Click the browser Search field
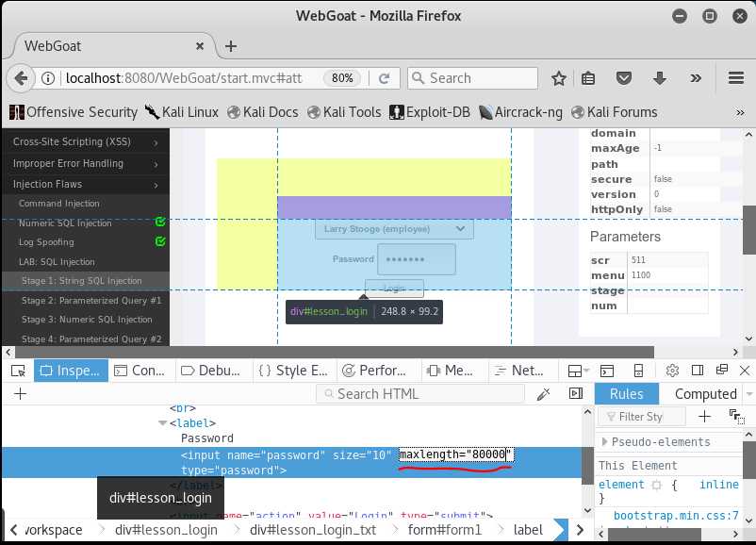This screenshot has height=545, width=756. point(472,78)
